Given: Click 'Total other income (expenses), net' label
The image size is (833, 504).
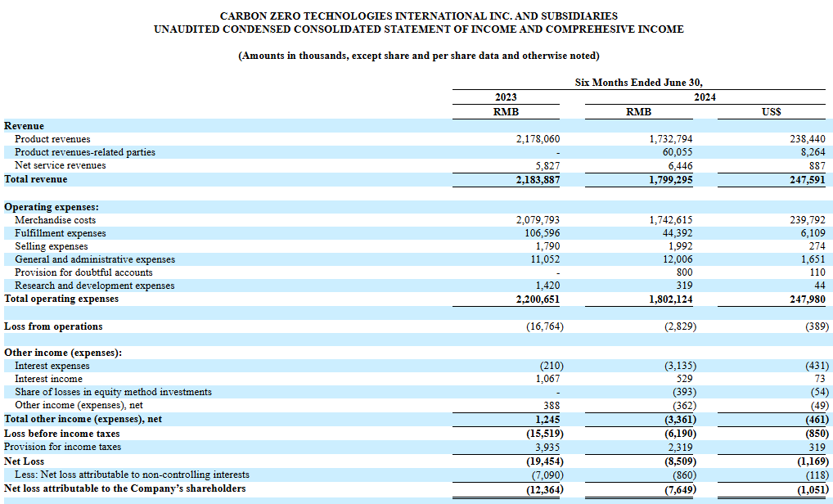Looking at the screenshot, I should click(x=83, y=419).
